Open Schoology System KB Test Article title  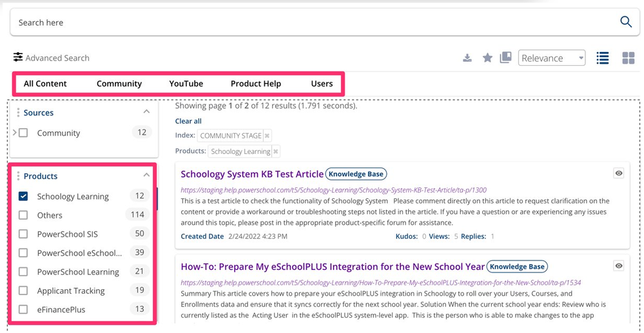click(x=252, y=174)
